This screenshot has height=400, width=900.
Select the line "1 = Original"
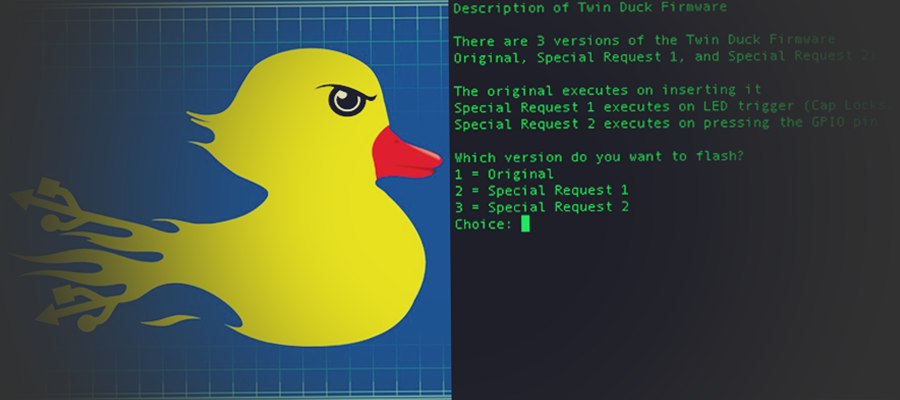504,174
